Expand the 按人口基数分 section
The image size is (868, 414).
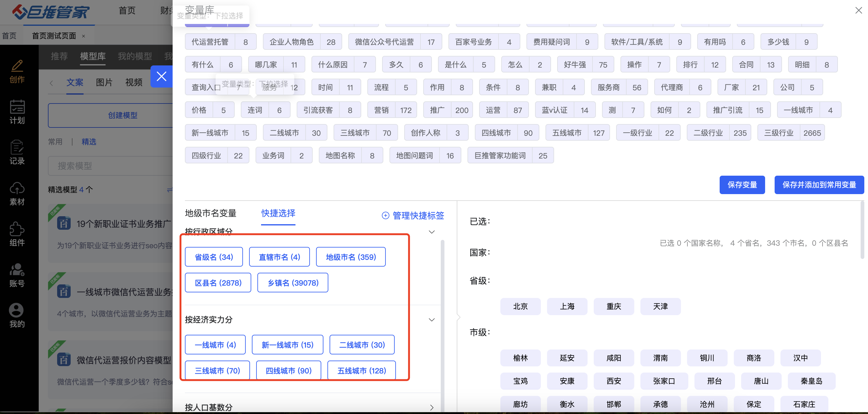[431, 408]
